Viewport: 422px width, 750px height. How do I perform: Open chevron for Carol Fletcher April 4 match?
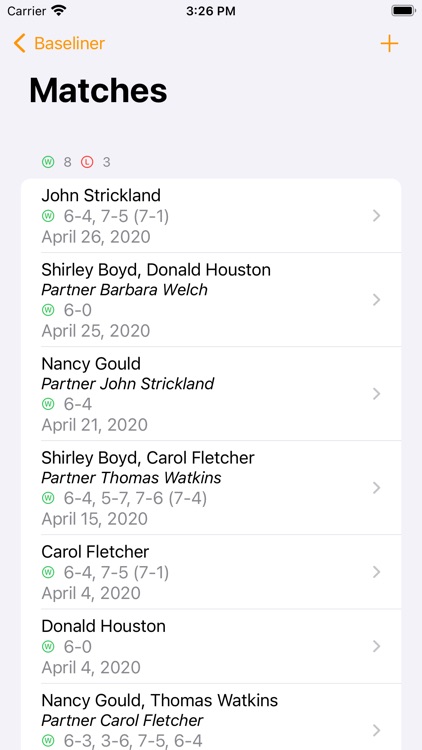tap(377, 572)
